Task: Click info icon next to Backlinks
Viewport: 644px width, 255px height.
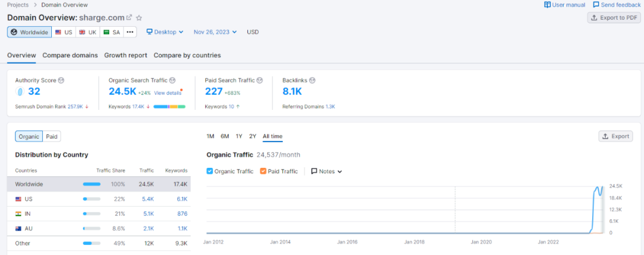Action: click(312, 80)
